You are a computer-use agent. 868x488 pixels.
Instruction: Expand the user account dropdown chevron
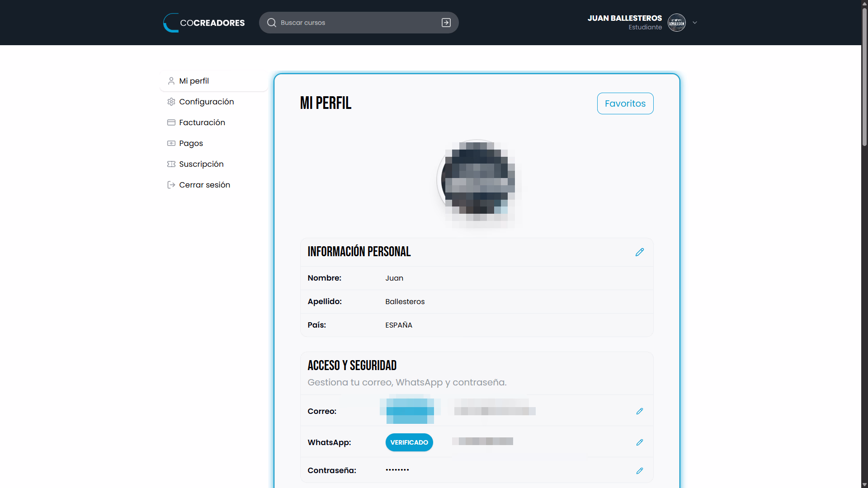coord(695,23)
